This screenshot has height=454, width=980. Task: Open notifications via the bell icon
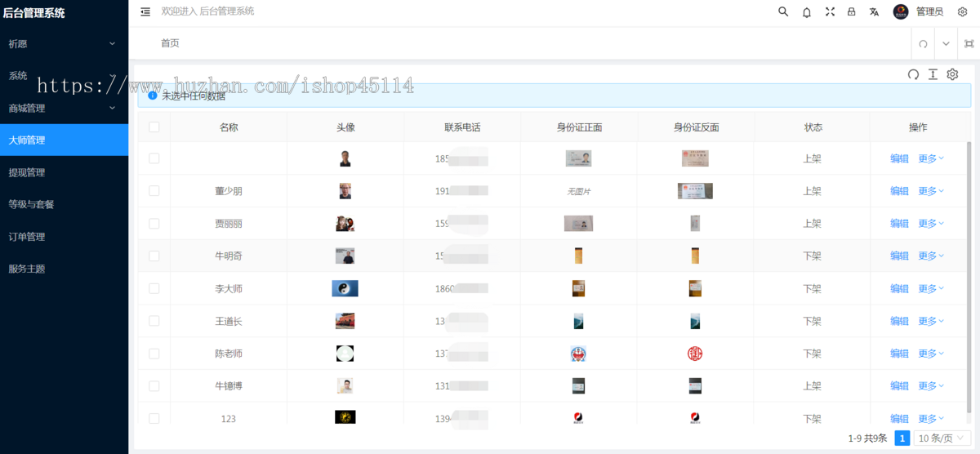coord(807,11)
